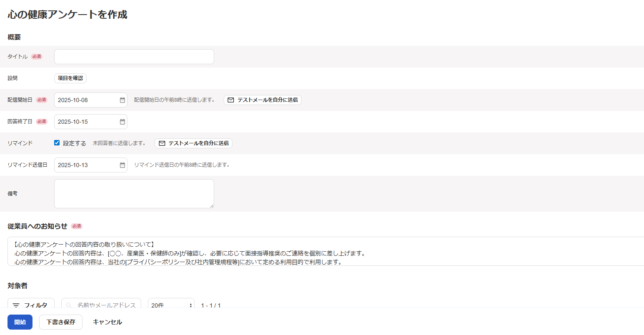Viewport: 644px width, 335px height.
Task: Save draft with 下書き保存
Action: click(61, 322)
